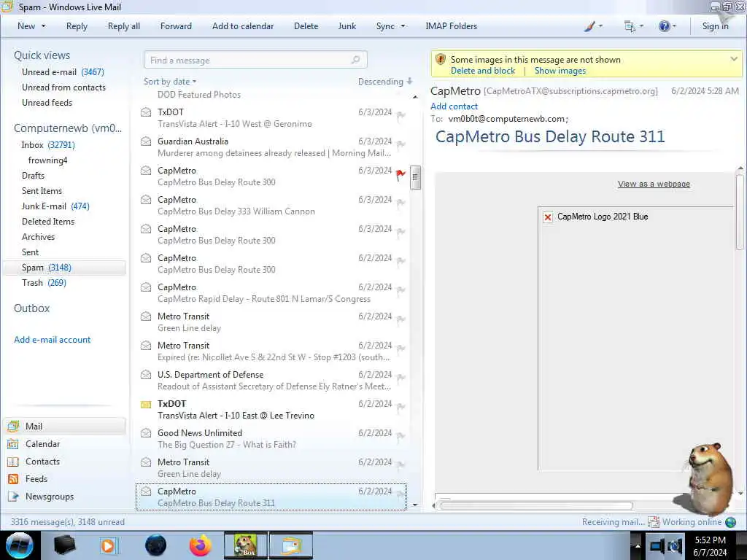Click the Show images link
Viewport: 747px width, 560px height.
coord(560,71)
